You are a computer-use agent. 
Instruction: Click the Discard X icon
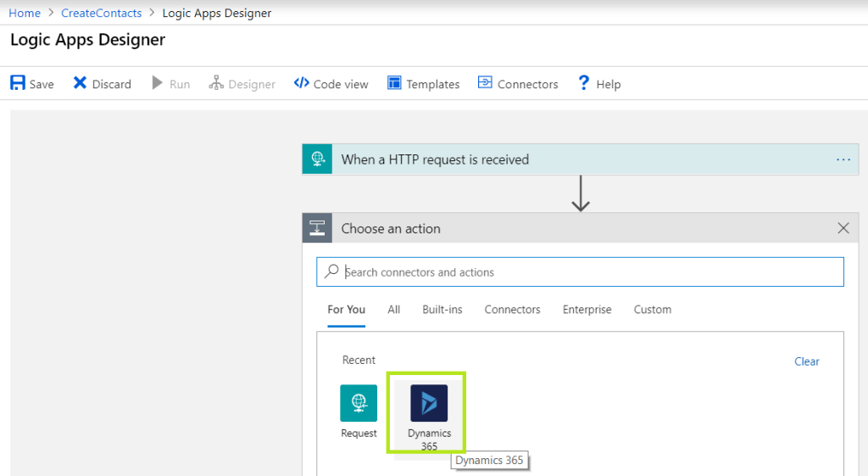tap(80, 82)
